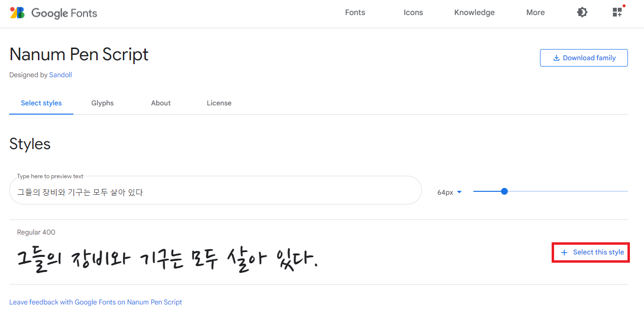Click the Google Fonts logo
The width and height of the screenshot is (644, 320).
(x=53, y=13)
